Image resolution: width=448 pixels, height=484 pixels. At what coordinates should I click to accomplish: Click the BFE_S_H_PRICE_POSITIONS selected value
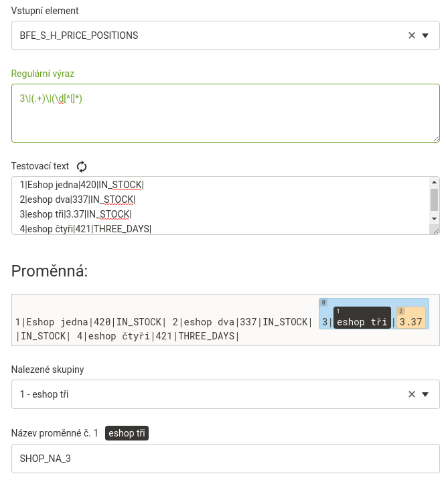[79, 35]
